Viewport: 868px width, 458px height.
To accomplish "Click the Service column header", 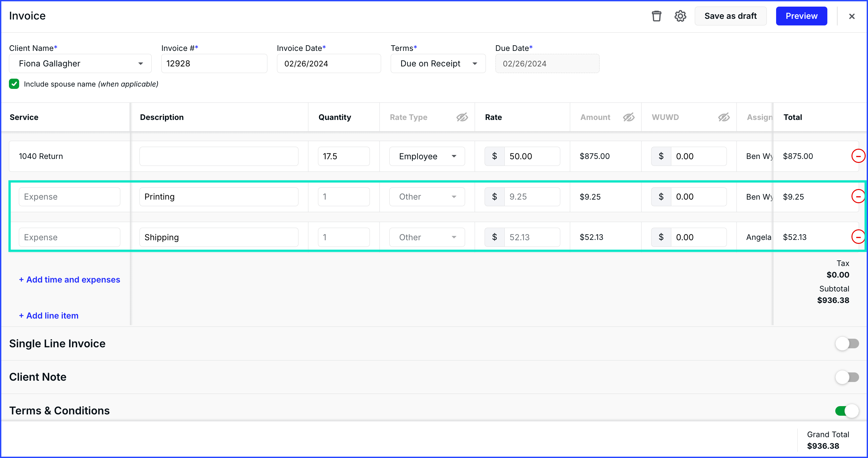I will point(24,117).
